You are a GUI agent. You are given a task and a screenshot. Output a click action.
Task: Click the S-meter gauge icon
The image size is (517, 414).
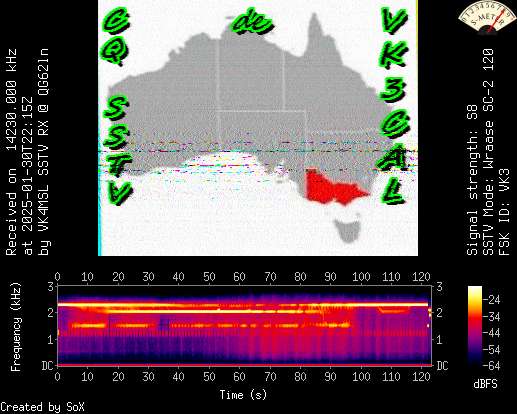point(487,17)
